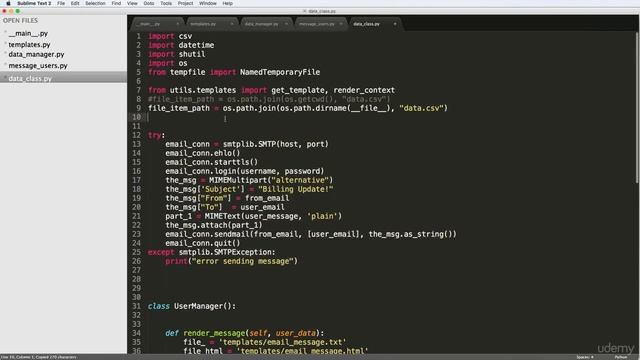Click the the_msg["To"] line
This screenshot has width=640, height=360.
(225, 207)
